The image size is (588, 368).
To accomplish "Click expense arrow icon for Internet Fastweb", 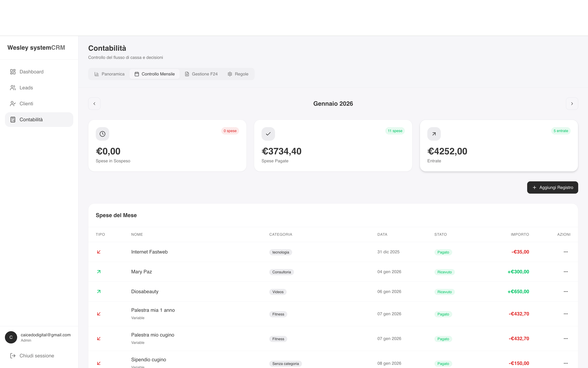I will 99,252.
